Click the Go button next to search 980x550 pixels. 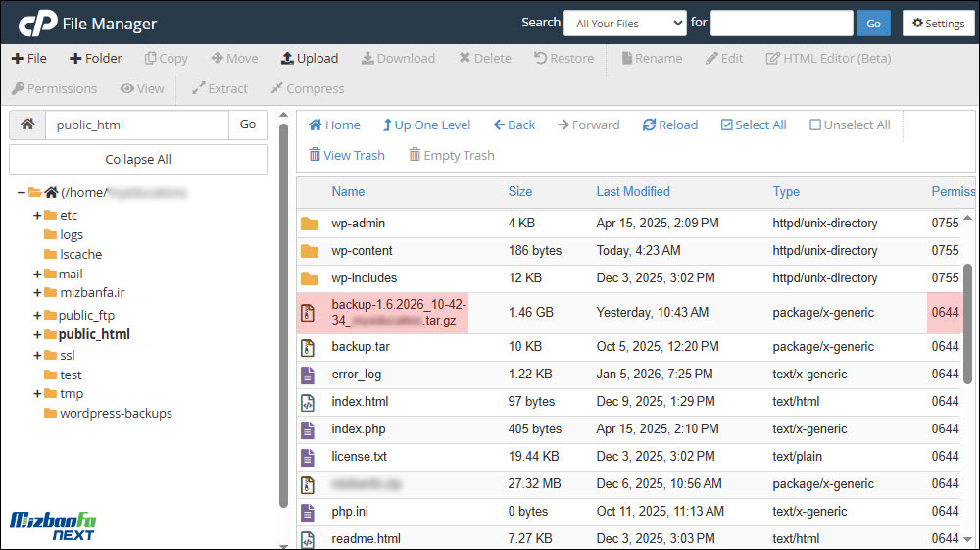873,24
